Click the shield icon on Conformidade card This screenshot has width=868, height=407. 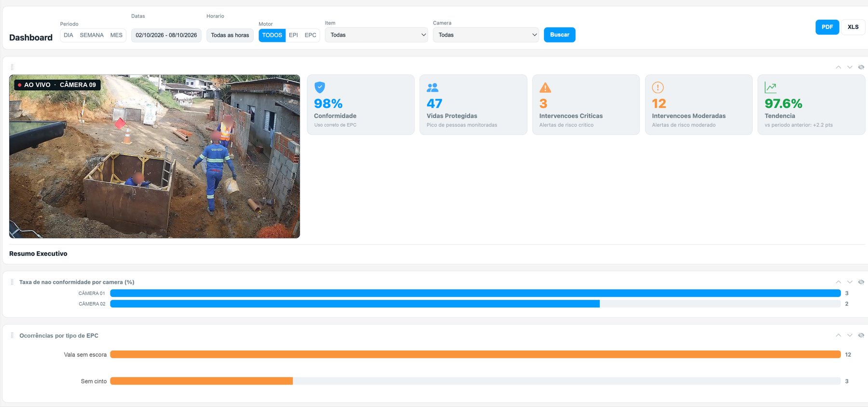point(320,87)
